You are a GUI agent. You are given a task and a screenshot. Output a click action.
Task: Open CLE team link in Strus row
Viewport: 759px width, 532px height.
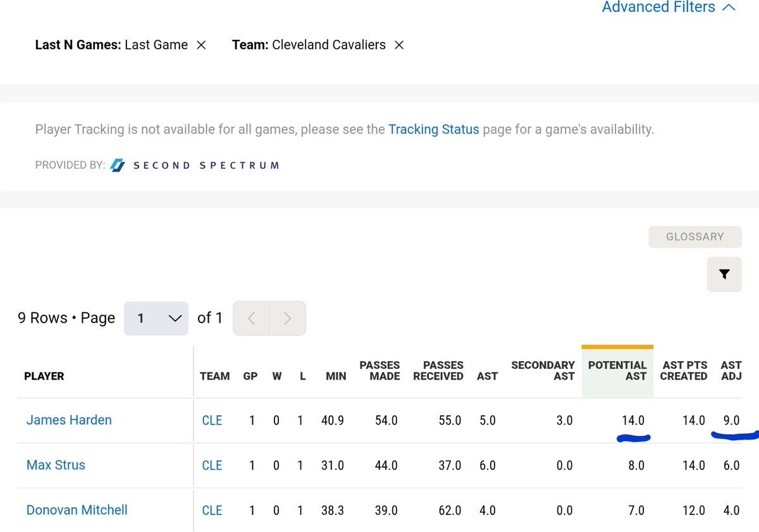coord(212,466)
